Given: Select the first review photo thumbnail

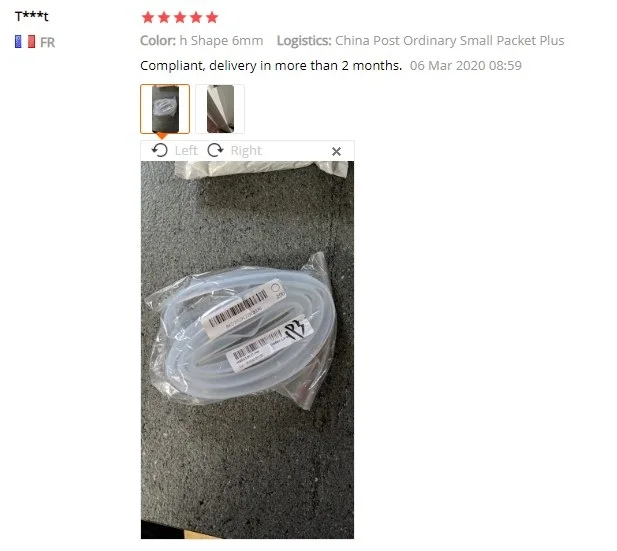Looking at the screenshot, I should tap(165, 109).
